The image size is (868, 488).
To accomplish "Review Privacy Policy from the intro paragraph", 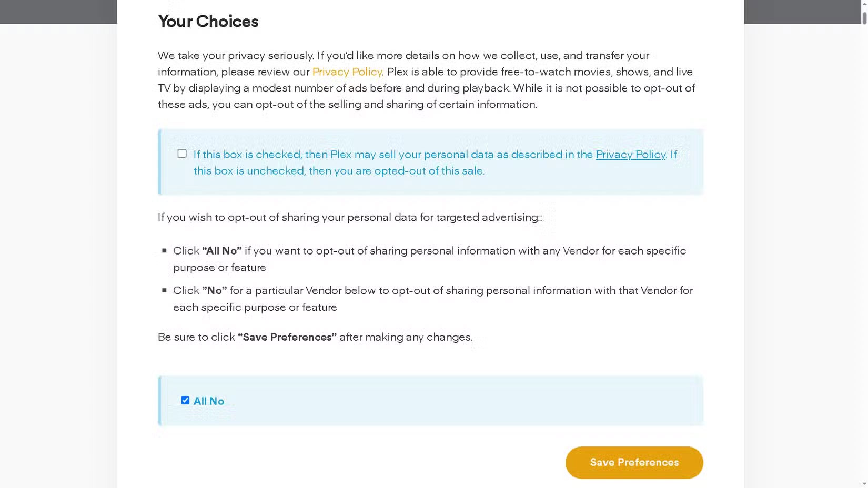I will [x=347, y=72].
